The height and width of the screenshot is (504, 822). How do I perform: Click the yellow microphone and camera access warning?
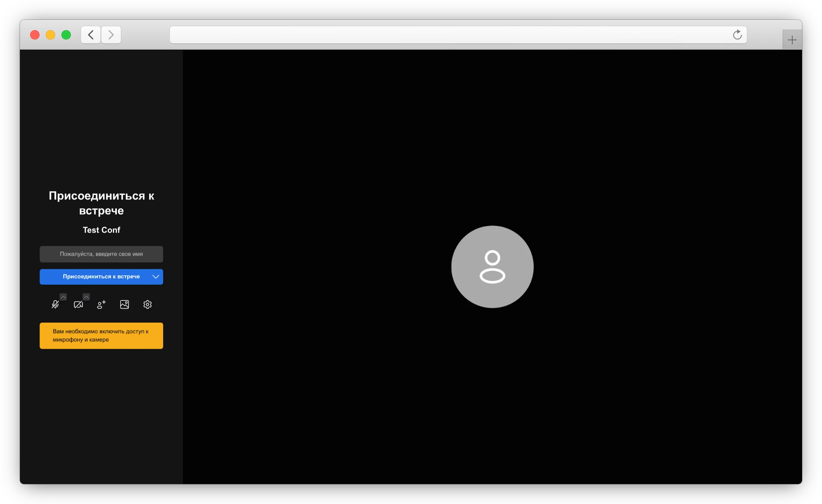[101, 336]
